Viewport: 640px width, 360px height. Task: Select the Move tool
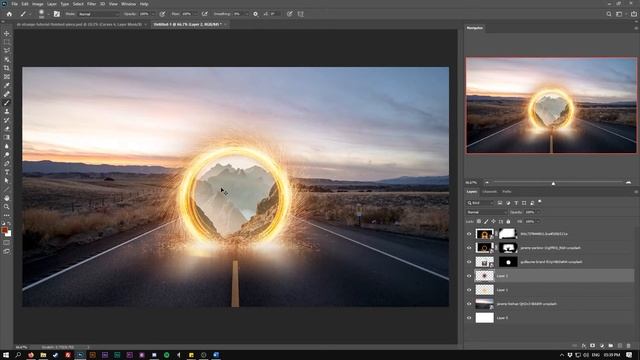point(7,33)
